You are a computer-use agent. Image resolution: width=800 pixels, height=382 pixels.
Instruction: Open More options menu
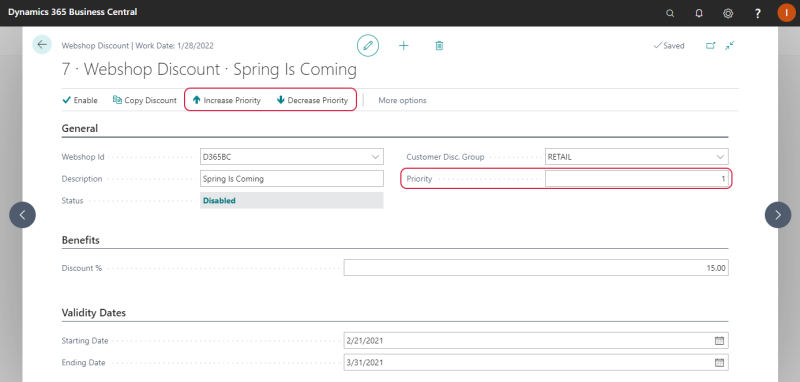pos(402,100)
